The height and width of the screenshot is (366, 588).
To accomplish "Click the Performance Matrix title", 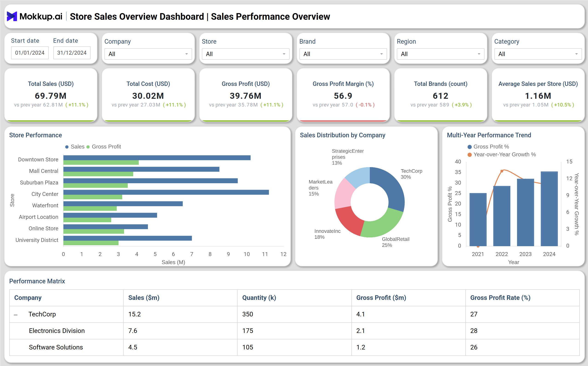I will click(x=37, y=281).
